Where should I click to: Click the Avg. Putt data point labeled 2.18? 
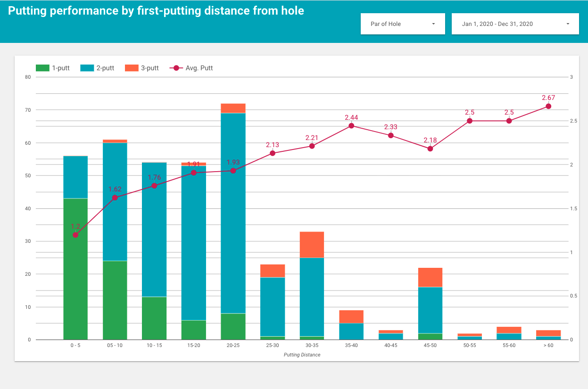pos(430,149)
